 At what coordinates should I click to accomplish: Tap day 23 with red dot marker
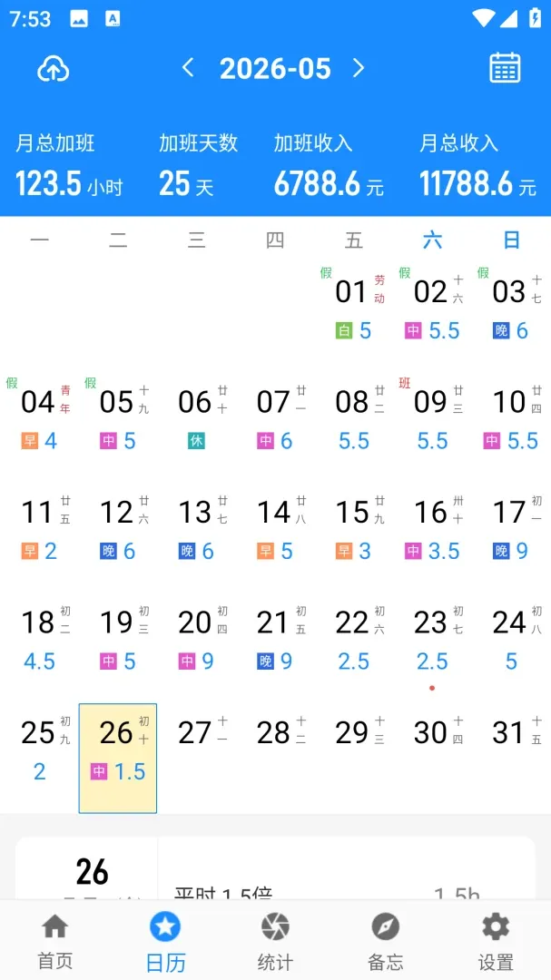click(432, 639)
